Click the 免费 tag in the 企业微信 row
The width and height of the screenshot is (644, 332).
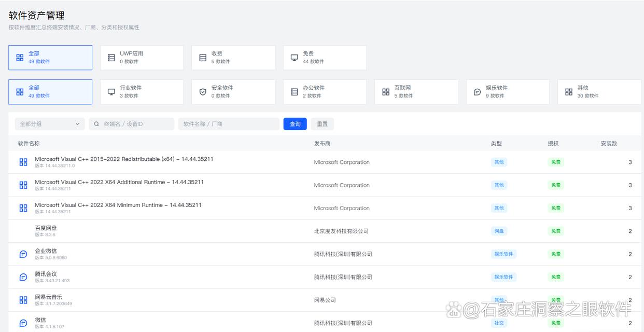pyautogui.click(x=556, y=254)
